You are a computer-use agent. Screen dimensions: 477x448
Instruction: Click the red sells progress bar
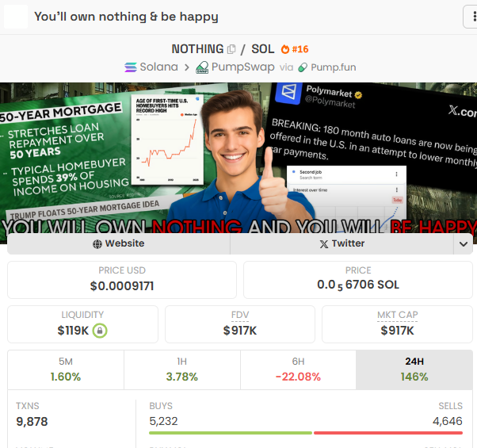(388, 433)
